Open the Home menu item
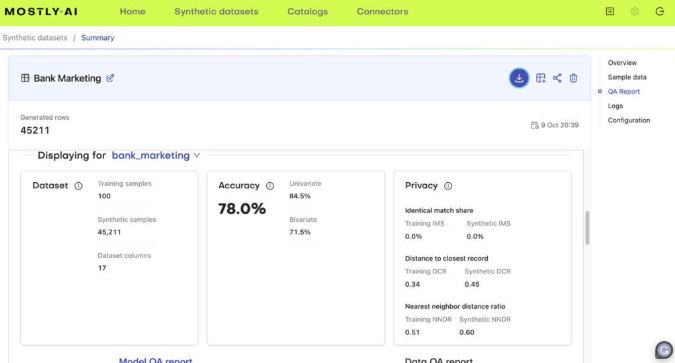 point(133,12)
